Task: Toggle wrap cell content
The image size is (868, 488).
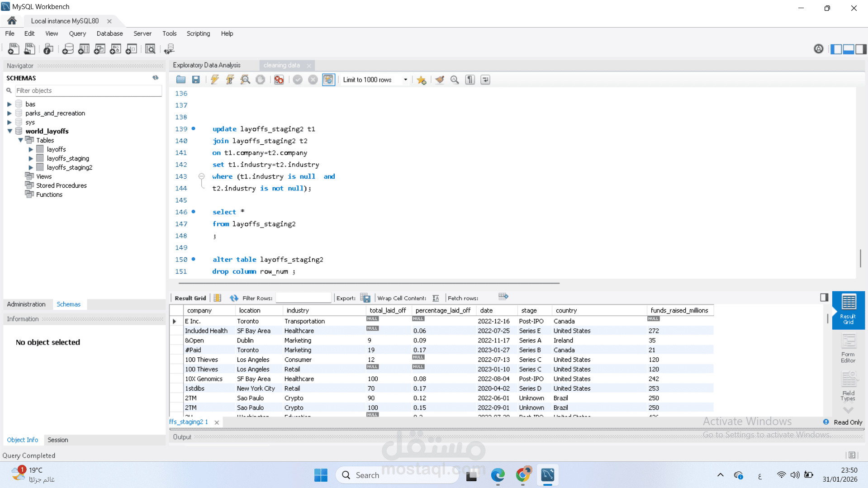Action: click(436, 298)
